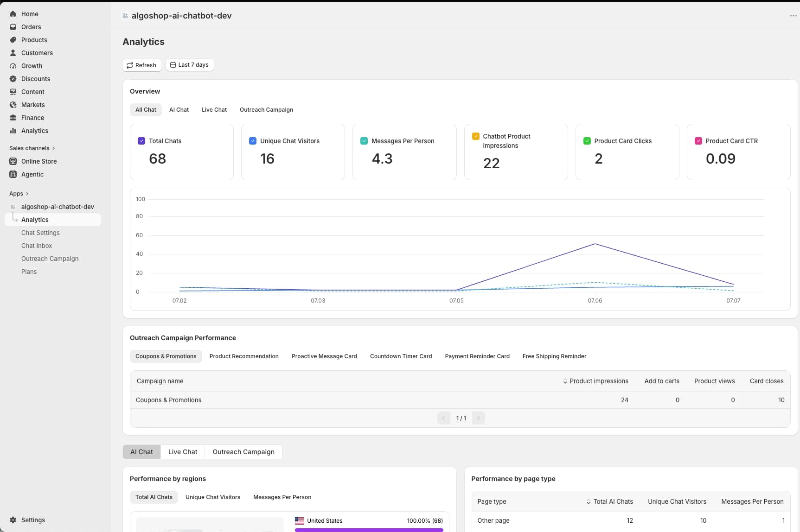800x532 pixels.
Task: Switch to lower Outreach Campaign segment
Action: click(x=243, y=452)
